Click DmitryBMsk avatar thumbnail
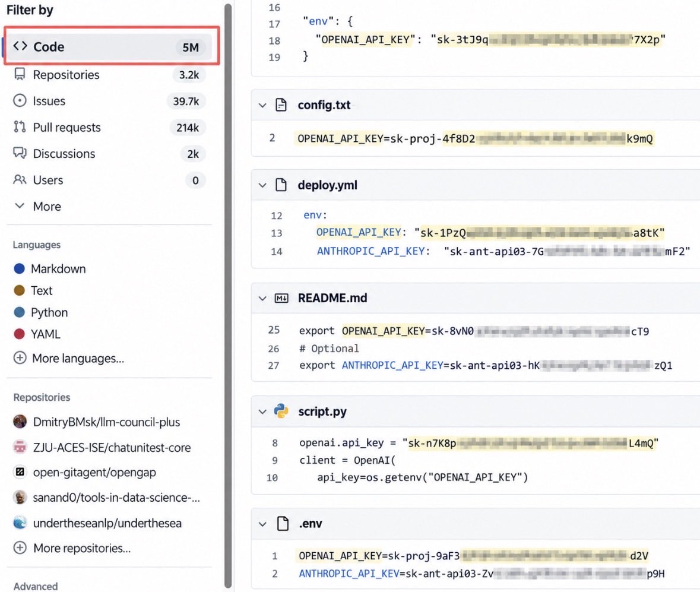Viewport: 700px width, 592px height. coord(20,422)
